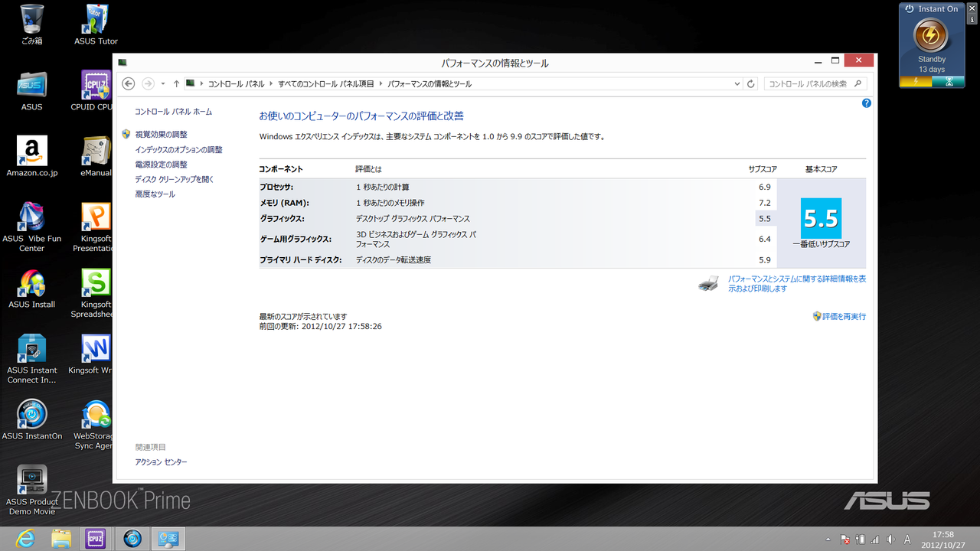Screen dimensions: 980x551
Task: Click the 5.5 base score tile
Action: point(821,218)
